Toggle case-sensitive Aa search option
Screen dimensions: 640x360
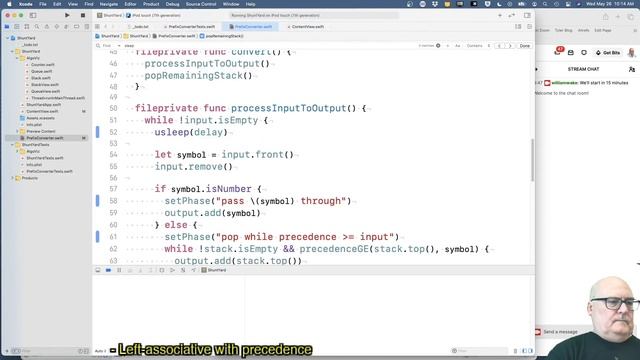[x=458, y=46]
